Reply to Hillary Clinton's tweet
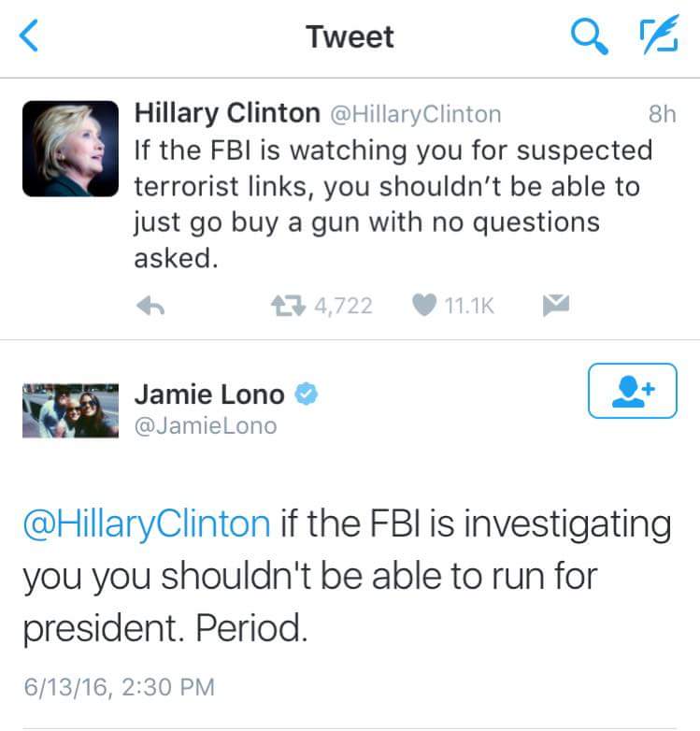 (150, 307)
